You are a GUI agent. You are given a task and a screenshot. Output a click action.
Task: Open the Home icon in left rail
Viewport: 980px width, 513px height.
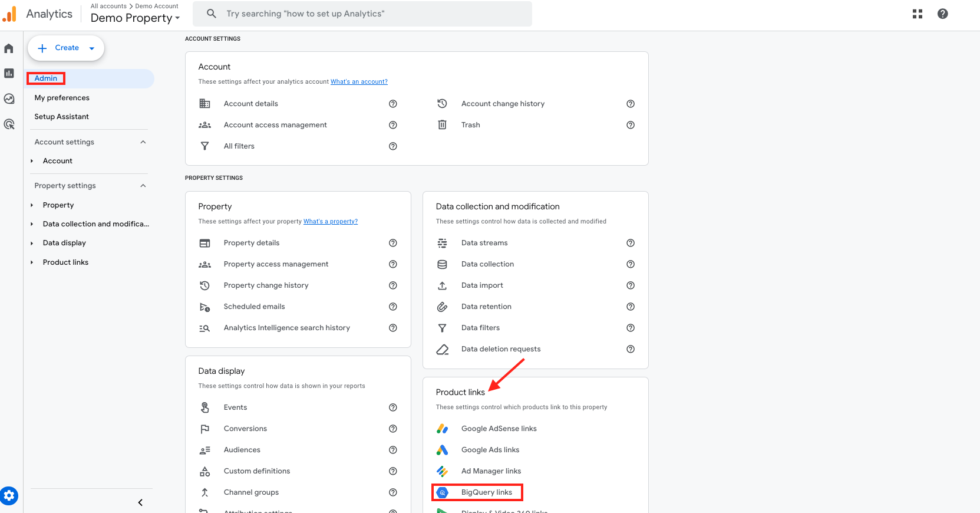coord(9,48)
